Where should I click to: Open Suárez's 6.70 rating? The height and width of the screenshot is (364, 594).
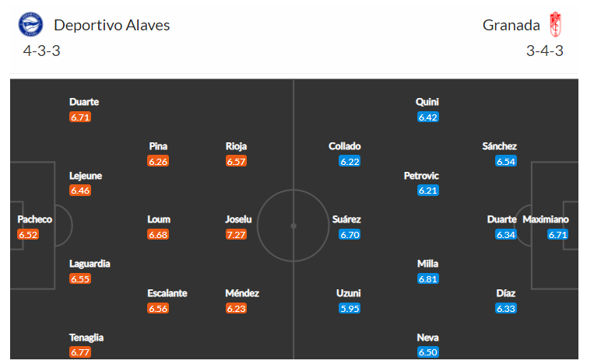coord(350,235)
